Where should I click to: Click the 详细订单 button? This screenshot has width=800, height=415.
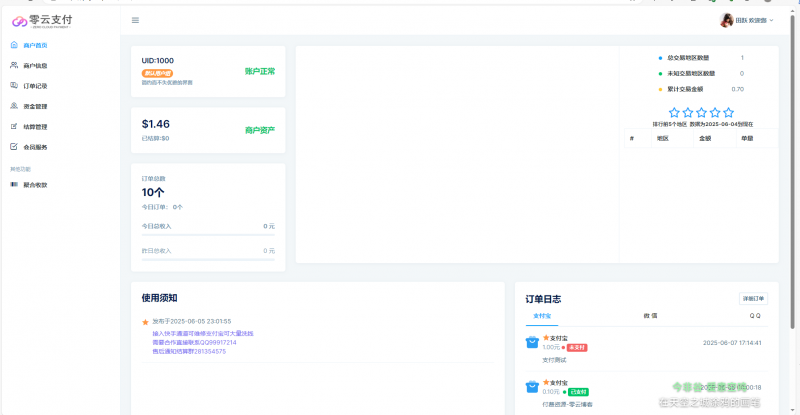coord(753,298)
